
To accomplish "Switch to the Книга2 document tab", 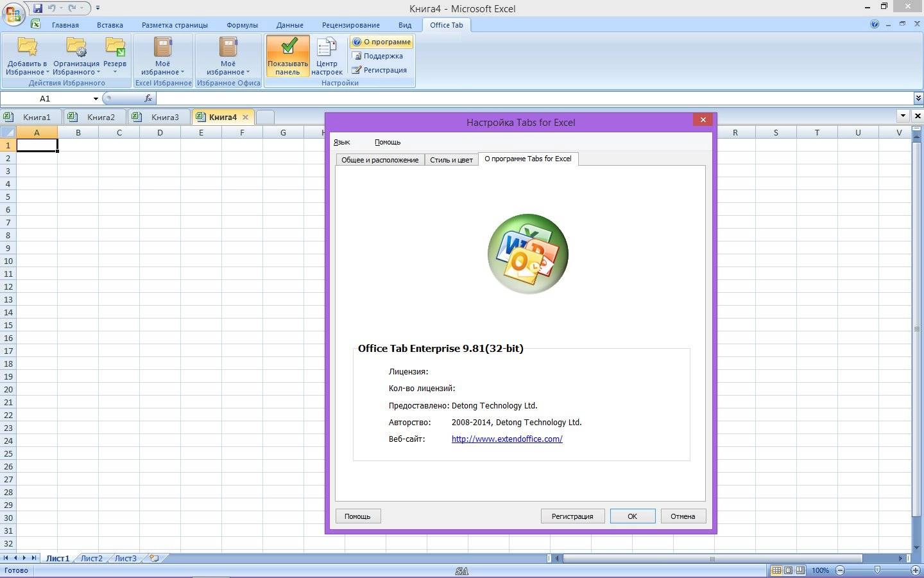I will (x=95, y=117).
